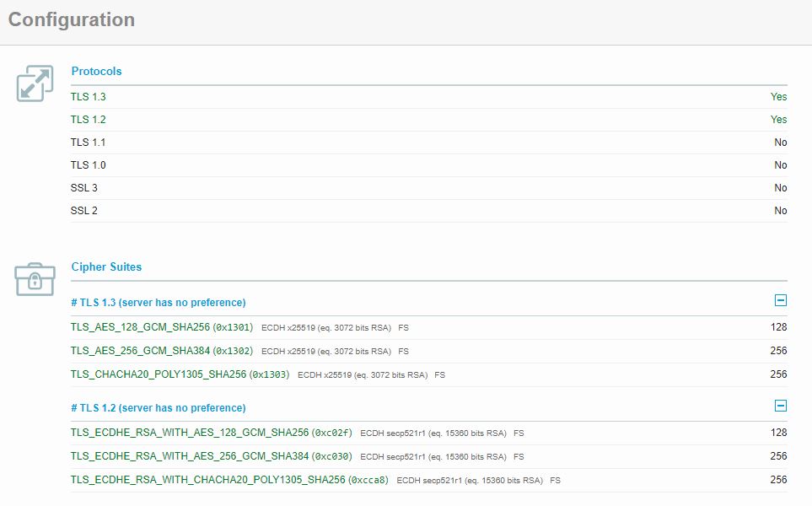Click the No value for SSL 2
The width and height of the screenshot is (812, 506).
(781, 211)
